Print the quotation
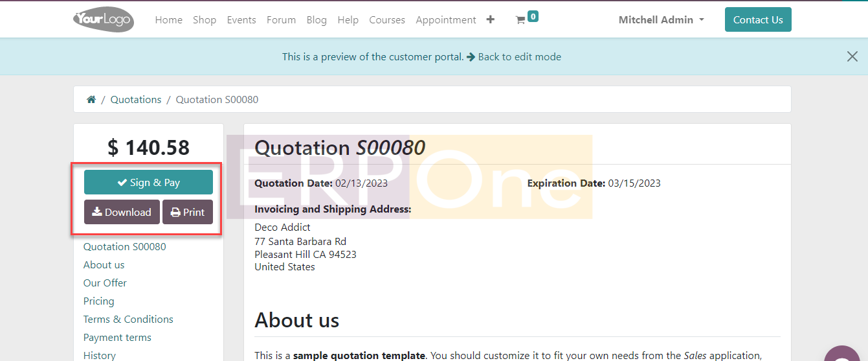Image resolution: width=868 pixels, height=361 pixels. 188,213
